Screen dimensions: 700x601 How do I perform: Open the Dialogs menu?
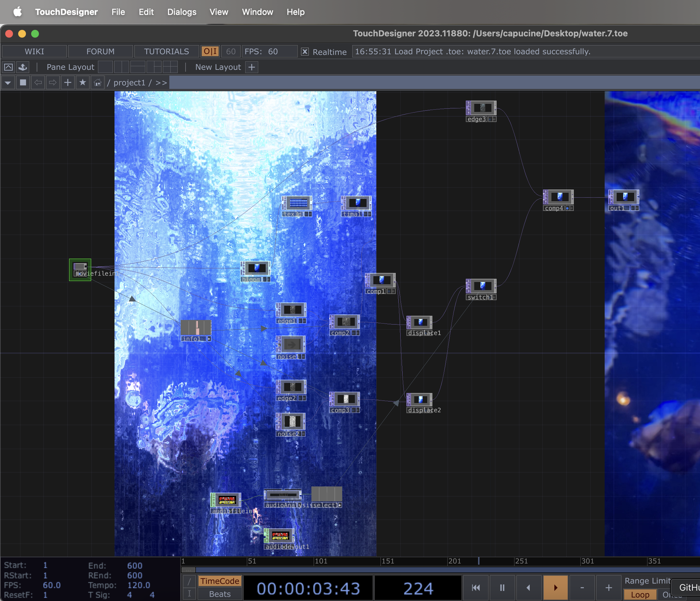coord(181,12)
